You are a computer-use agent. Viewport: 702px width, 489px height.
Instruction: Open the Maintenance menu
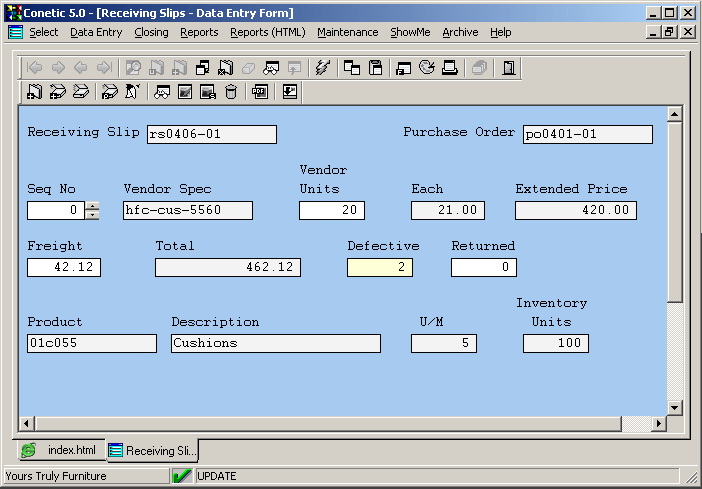(x=347, y=32)
